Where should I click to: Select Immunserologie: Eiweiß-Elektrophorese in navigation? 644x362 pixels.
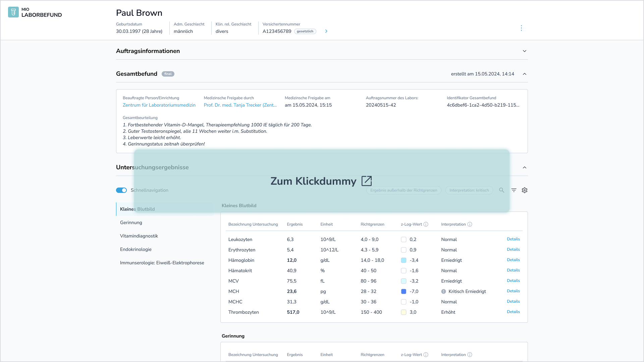tap(162, 263)
